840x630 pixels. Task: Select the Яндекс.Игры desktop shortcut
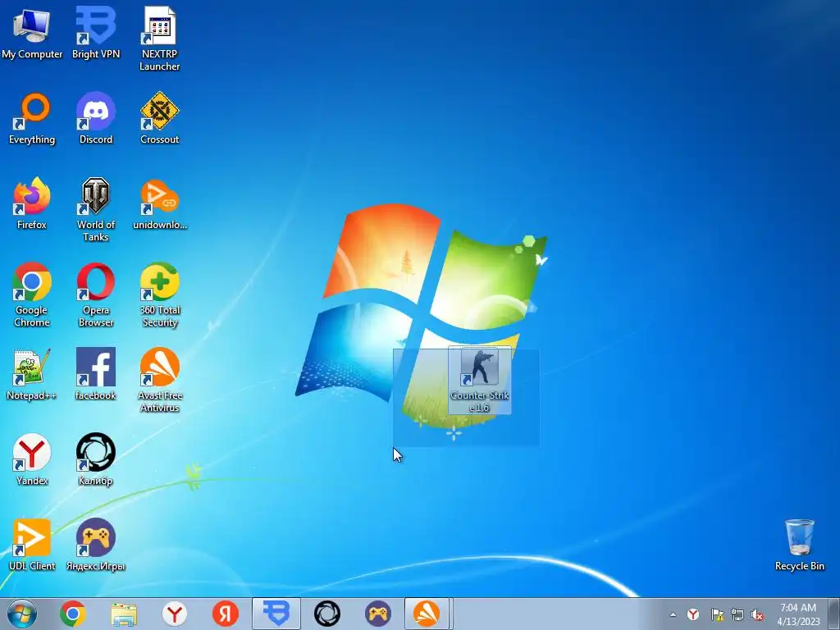click(x=96, y=546)
